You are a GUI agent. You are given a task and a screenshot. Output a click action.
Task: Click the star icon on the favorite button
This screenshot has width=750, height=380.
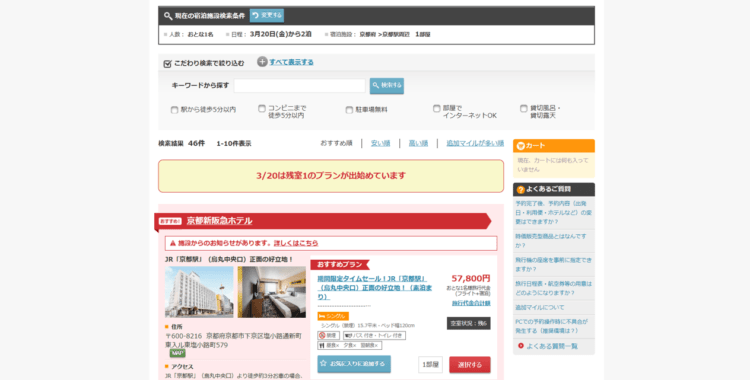(324, 363)
